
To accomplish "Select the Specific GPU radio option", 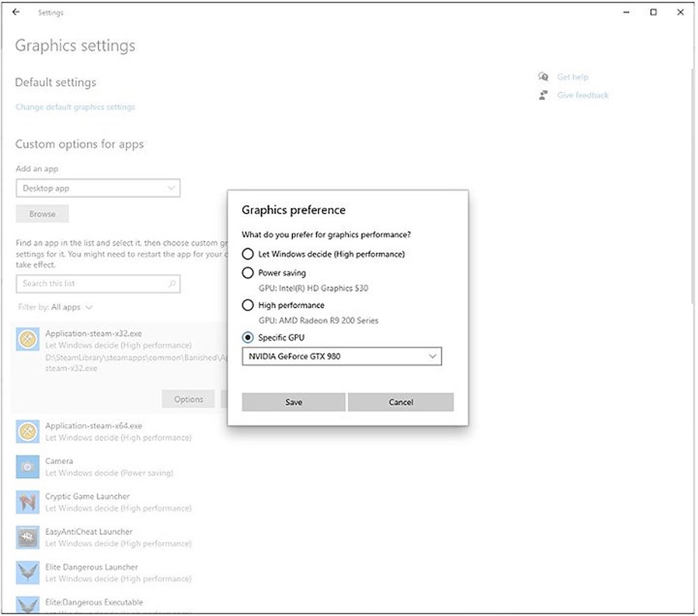I will point(248,338).
